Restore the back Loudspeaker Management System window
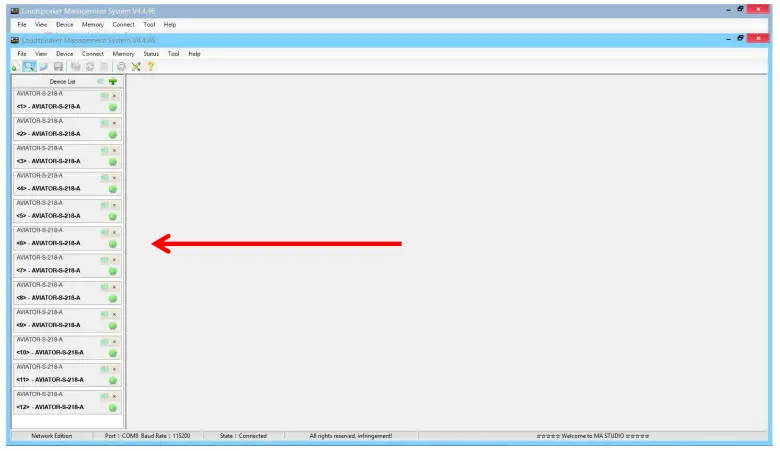The width and height of the screenshot is (780, 451). pos(740,9)
